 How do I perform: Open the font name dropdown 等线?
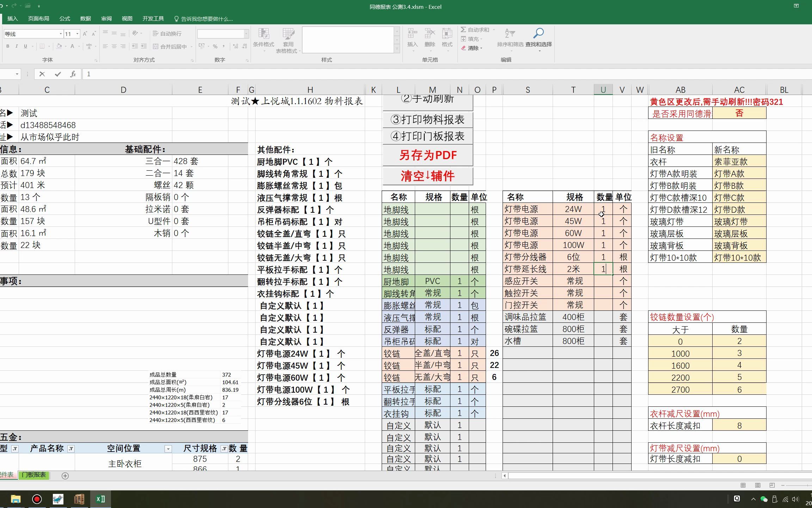pos(61,34)
